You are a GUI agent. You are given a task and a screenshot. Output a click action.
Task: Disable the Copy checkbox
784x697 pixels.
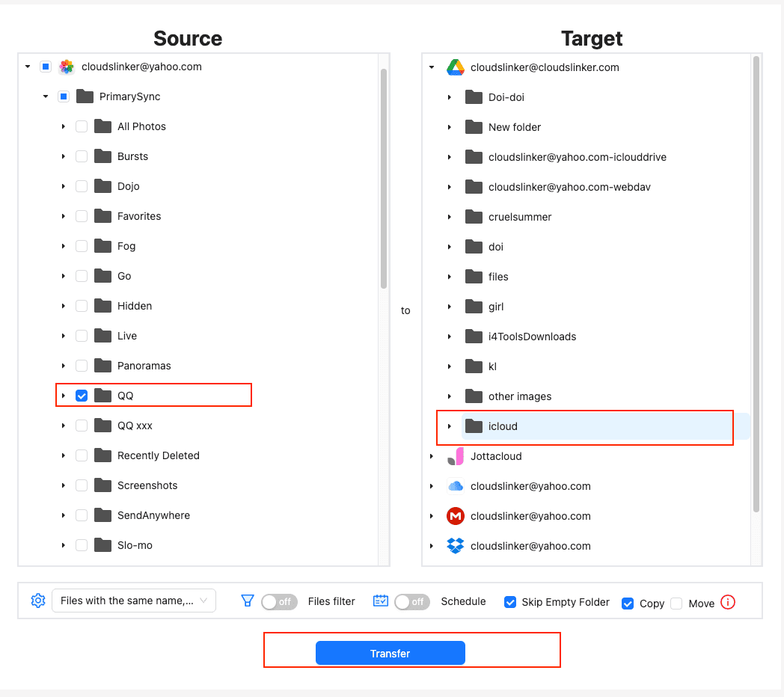tap(627, 603)
